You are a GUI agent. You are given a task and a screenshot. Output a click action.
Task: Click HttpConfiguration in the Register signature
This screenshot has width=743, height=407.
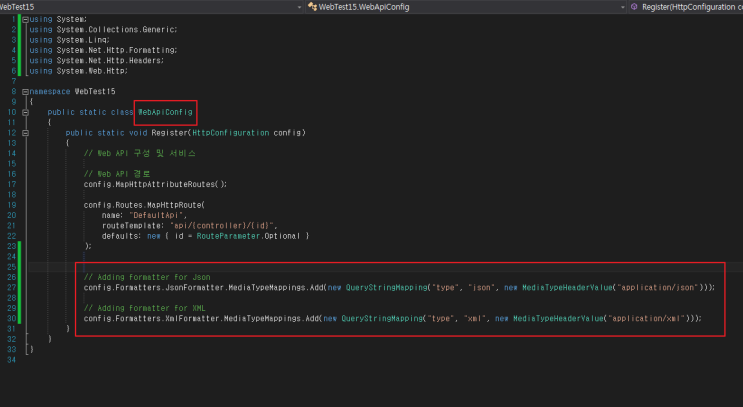[x=231, y=133]
